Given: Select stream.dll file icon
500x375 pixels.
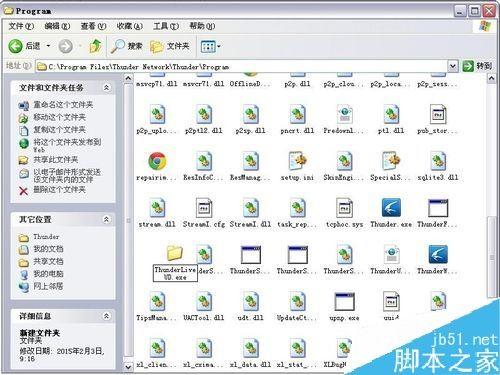Looking at the screenshot, I should [x=157, y=208].
